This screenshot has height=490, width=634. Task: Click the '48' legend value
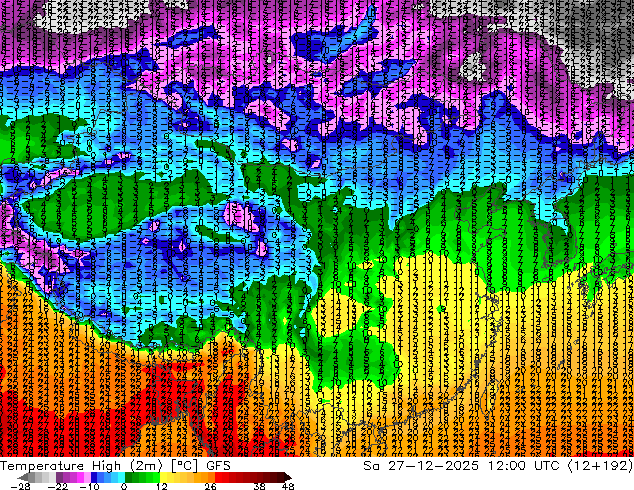(x=288, y=486)
